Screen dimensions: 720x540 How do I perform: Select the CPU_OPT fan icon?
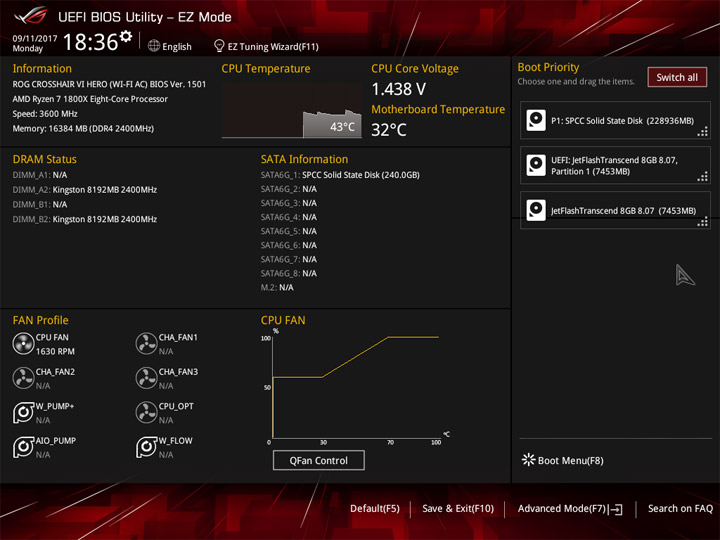(x=146, y=413)
